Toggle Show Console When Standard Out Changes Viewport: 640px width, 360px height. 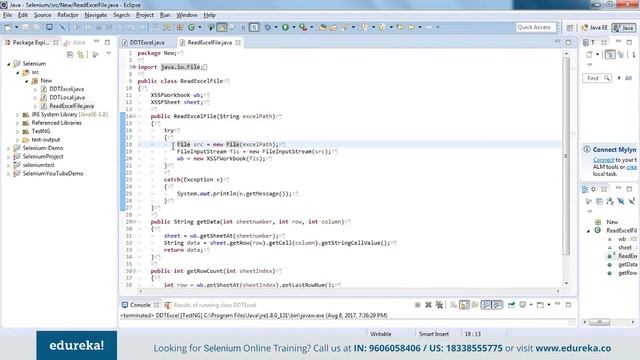tap(486, 305)
